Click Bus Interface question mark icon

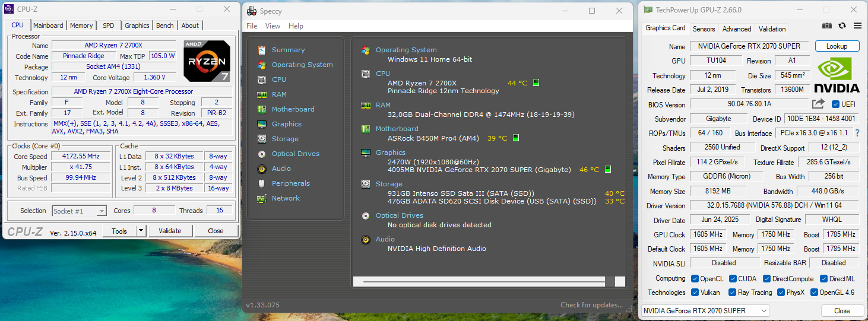pos(857,133)
